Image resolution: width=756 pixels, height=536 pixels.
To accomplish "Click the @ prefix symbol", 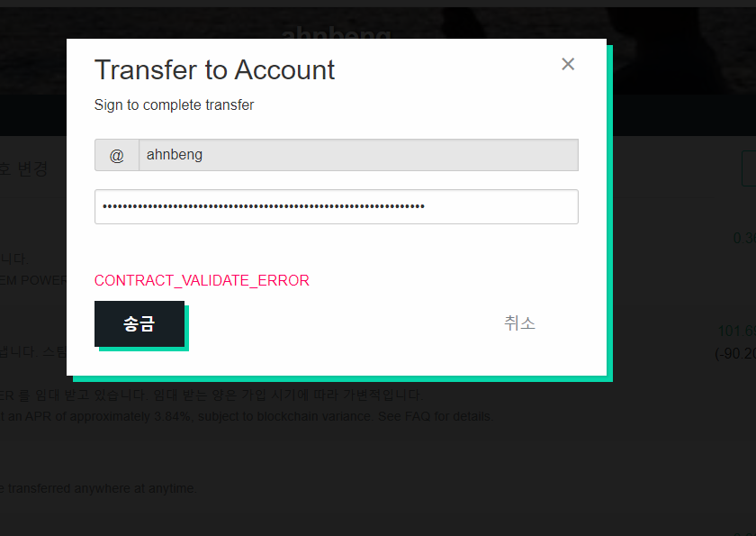I will coord(117,155).
